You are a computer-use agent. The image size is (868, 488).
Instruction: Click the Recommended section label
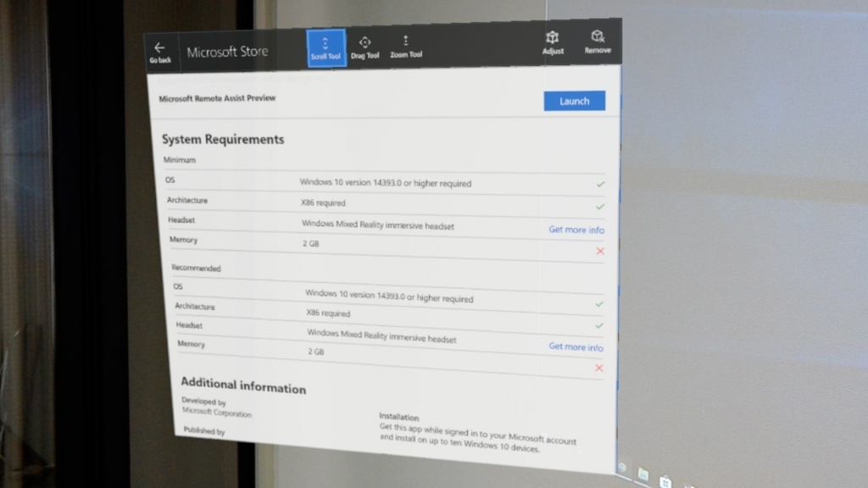(x=196, y=268)
